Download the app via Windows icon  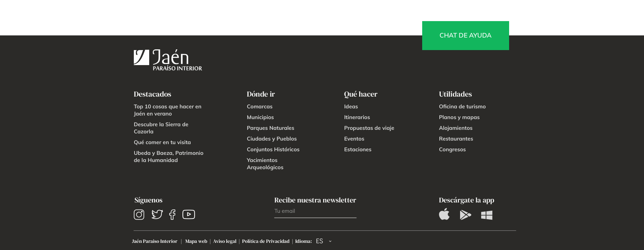(x=487, y=215)
